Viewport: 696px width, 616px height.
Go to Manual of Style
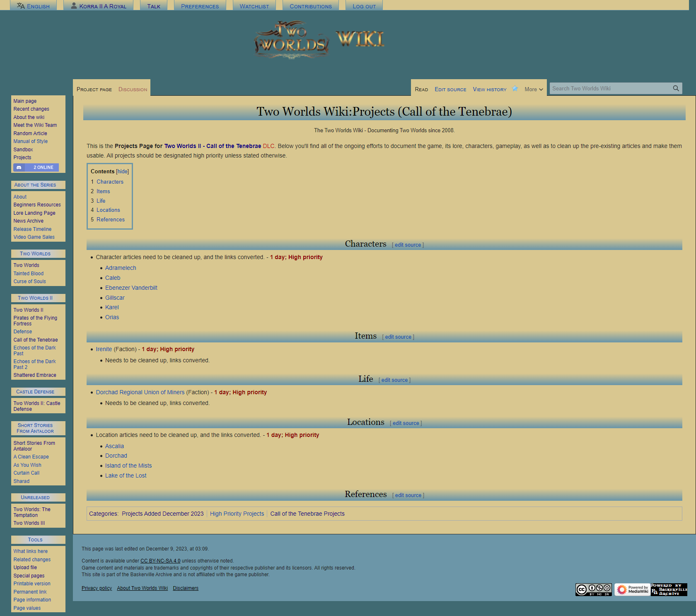click(30, 141)
